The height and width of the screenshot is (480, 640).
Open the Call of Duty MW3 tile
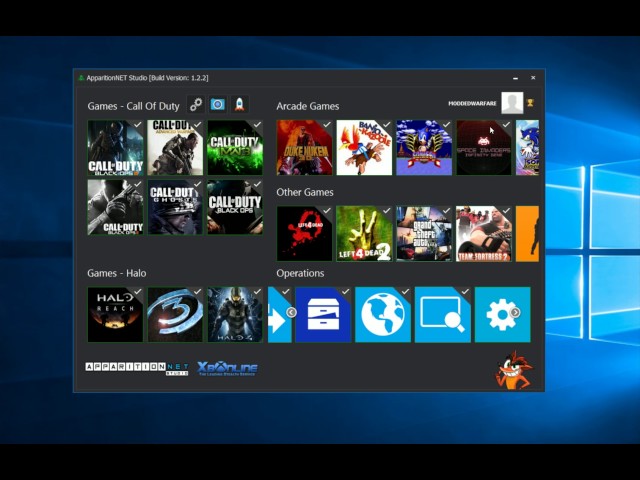pos(235,148)
